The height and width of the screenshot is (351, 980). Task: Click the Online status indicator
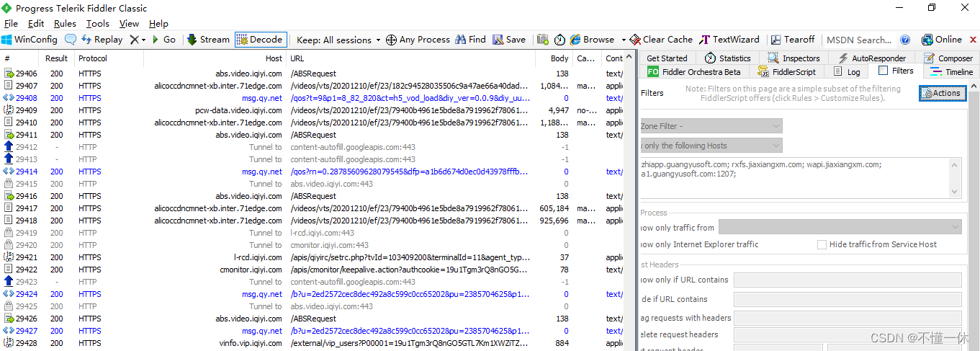[942, 40]
